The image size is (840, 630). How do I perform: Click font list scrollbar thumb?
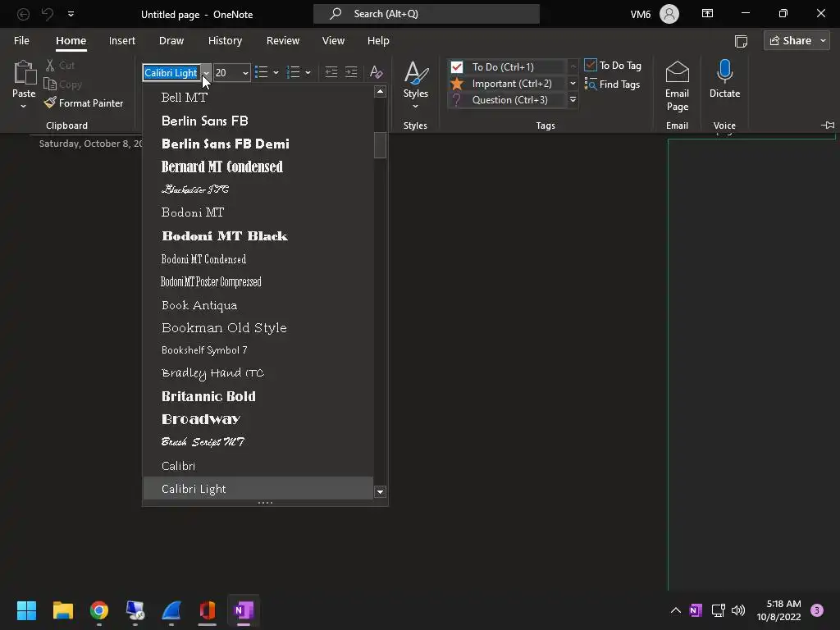click(x=381, y=145)
